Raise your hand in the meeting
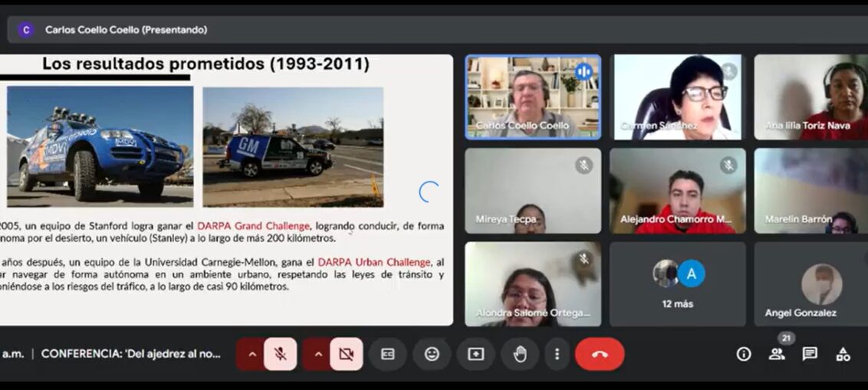 (x=520, y=354)
